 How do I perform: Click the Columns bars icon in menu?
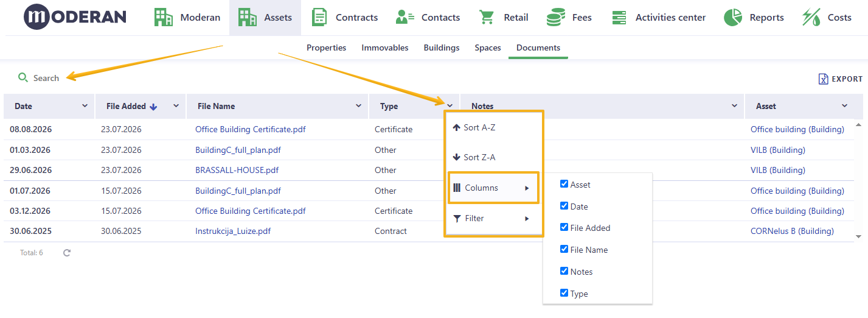click(457, 188)
